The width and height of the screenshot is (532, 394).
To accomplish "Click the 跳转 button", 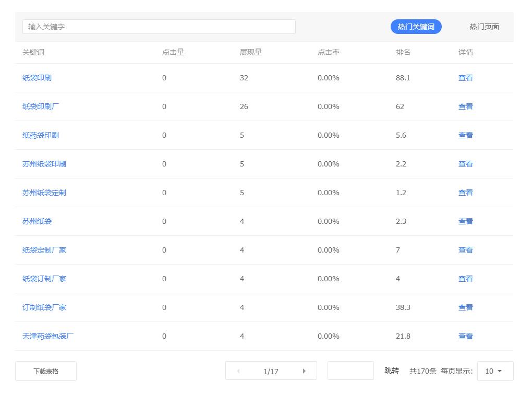I will pyautogui.click(x=392, y=371).
